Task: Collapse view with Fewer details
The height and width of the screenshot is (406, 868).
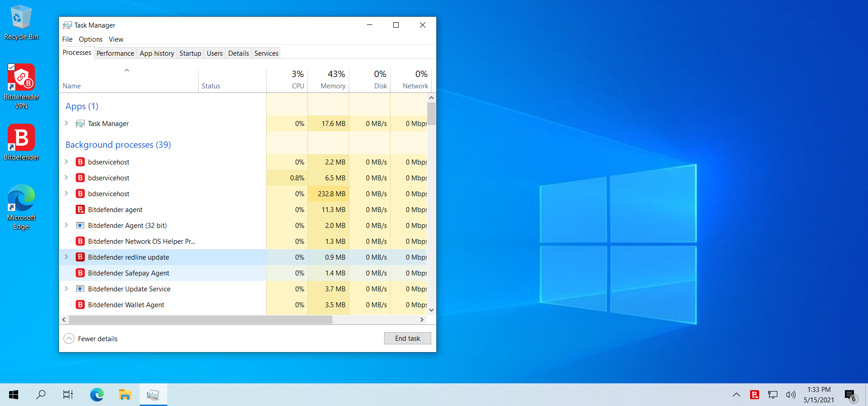Action: [91, 338]
